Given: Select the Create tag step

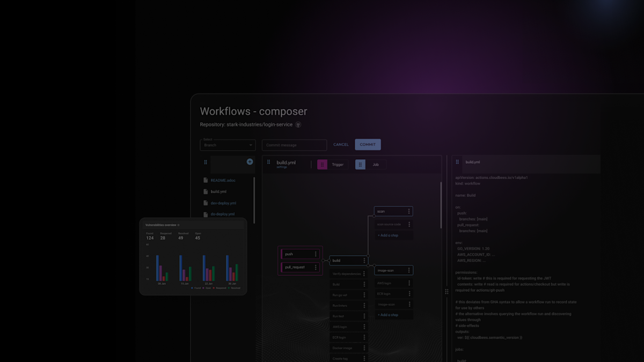Looking at the screenshot, I should (348, 358).
